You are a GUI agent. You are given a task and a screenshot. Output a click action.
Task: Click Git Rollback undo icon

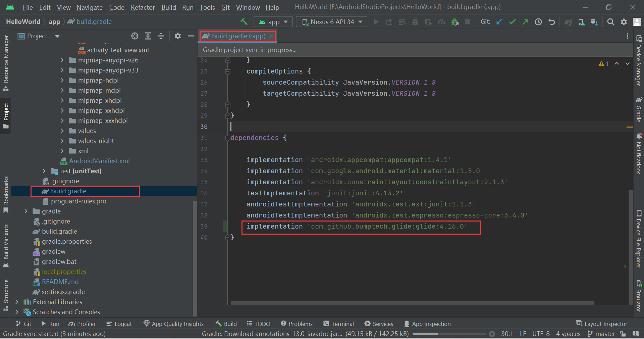[x=552, y=22]
